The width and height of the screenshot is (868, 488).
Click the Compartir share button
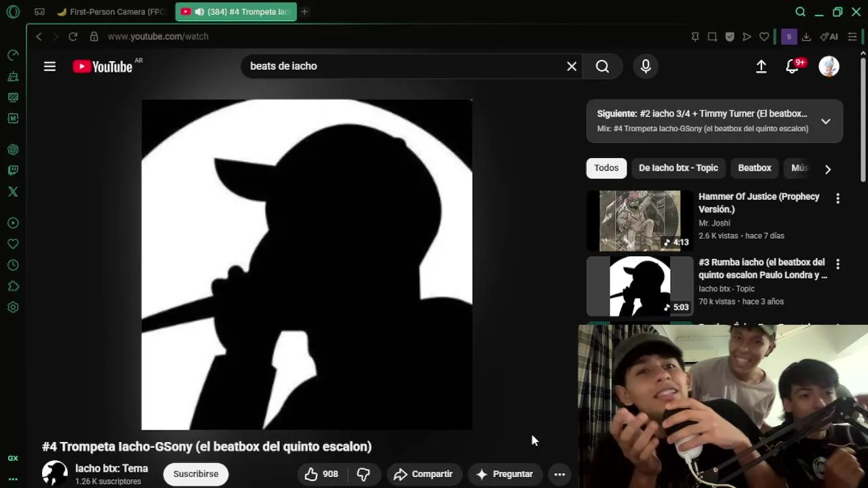pyautogui.click(x=423, y=474)
